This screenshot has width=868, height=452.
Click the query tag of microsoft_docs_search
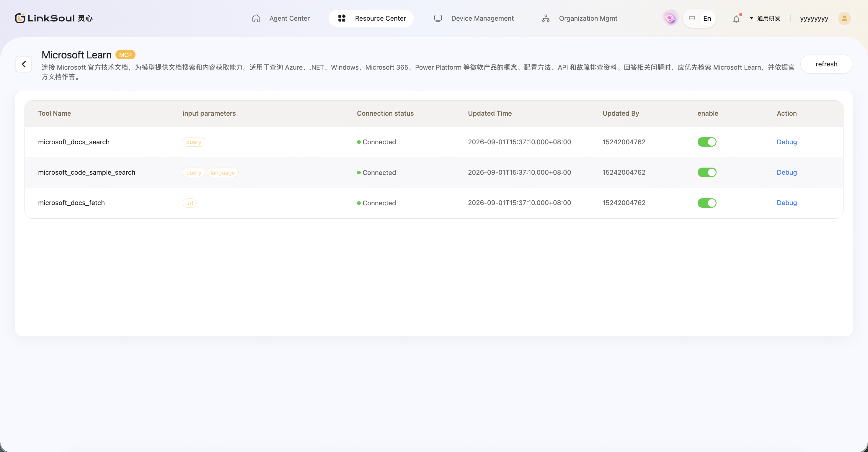[x=194, y=142]
